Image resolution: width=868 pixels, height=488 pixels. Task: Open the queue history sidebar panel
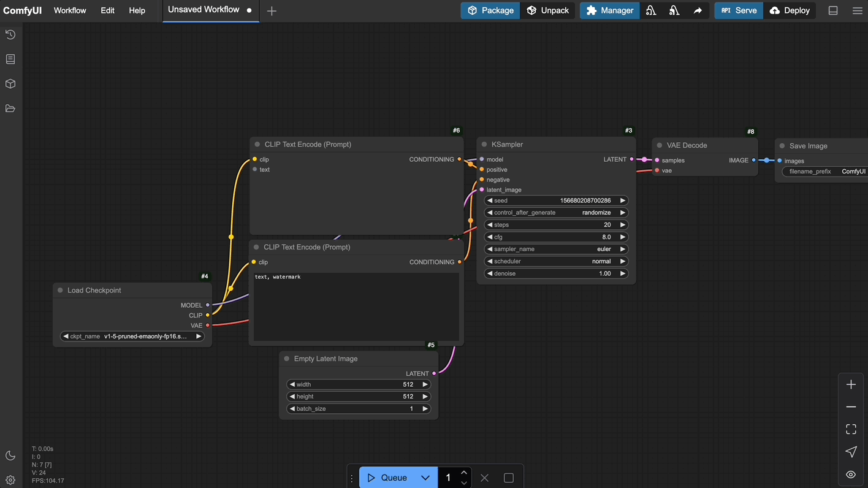pos(10,35)
